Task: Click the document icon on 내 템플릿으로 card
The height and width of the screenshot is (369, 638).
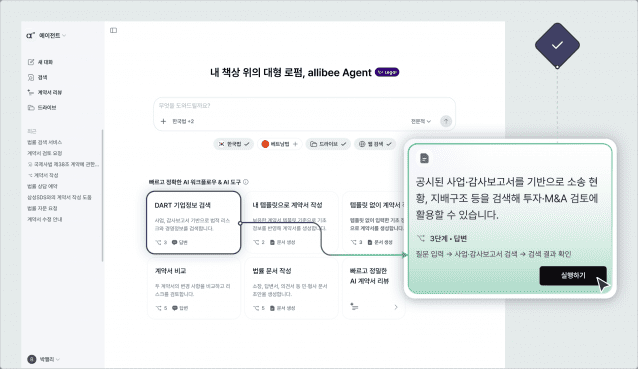Action: click(x=272, y=242)
